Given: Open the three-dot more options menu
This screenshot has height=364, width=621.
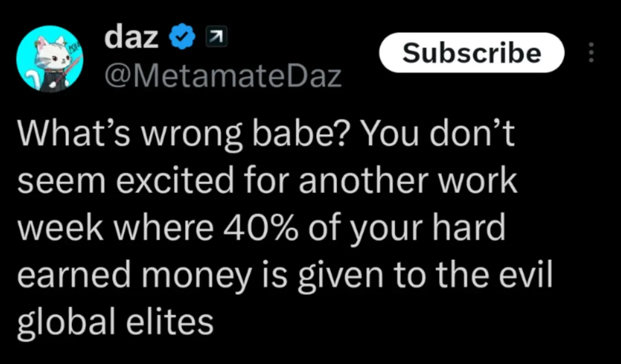Looking at the screenshot, I should (x=591, y=52).
